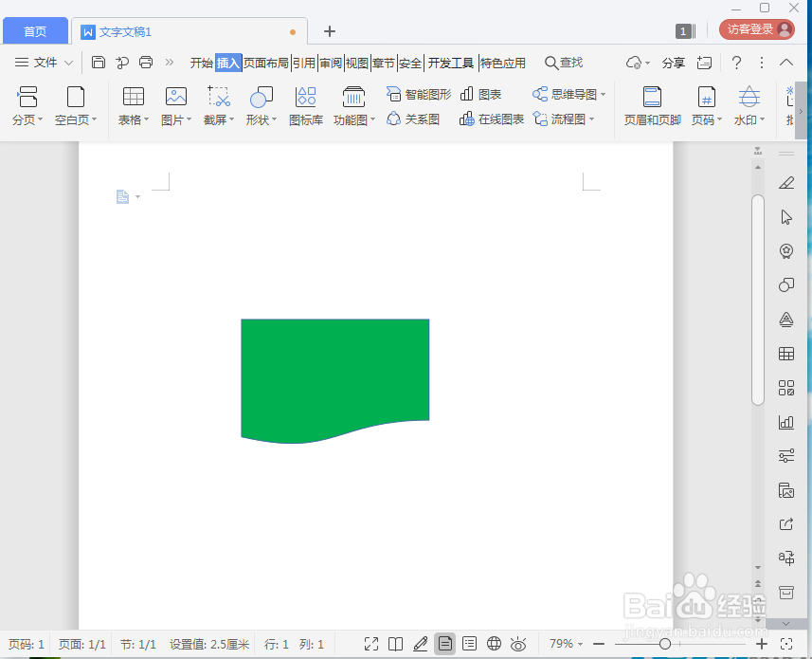Viewport: 812px width, 659px height.
Task: Toggle writing mode pen in status bar
Action: point(420,644)
